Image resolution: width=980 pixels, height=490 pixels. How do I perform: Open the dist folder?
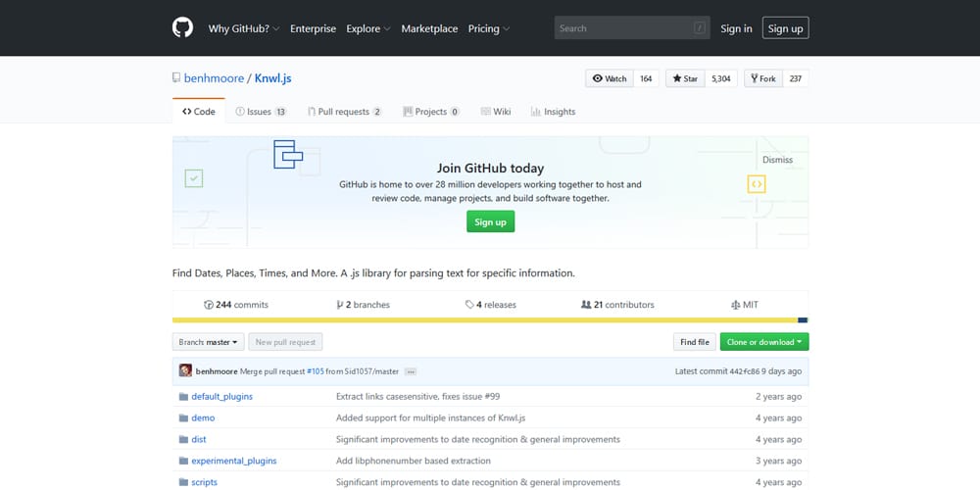[x=199, y=439]
